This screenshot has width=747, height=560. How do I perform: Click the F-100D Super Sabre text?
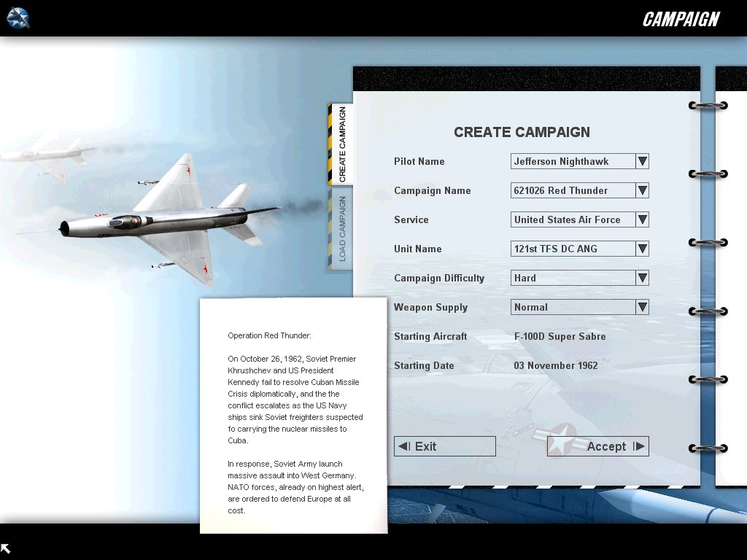point(560,336)
